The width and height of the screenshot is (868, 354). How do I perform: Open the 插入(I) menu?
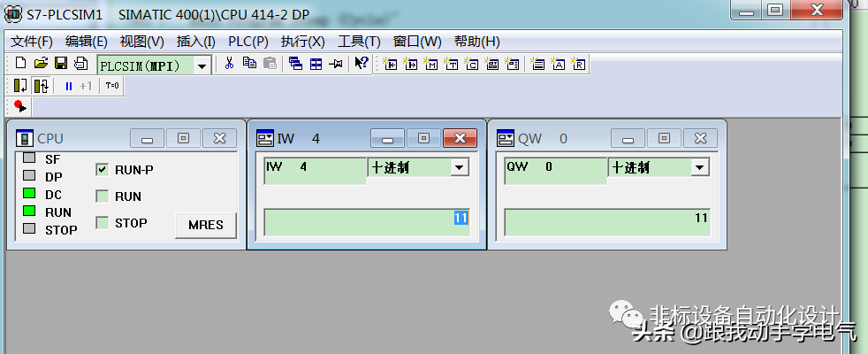pos(196,42)
